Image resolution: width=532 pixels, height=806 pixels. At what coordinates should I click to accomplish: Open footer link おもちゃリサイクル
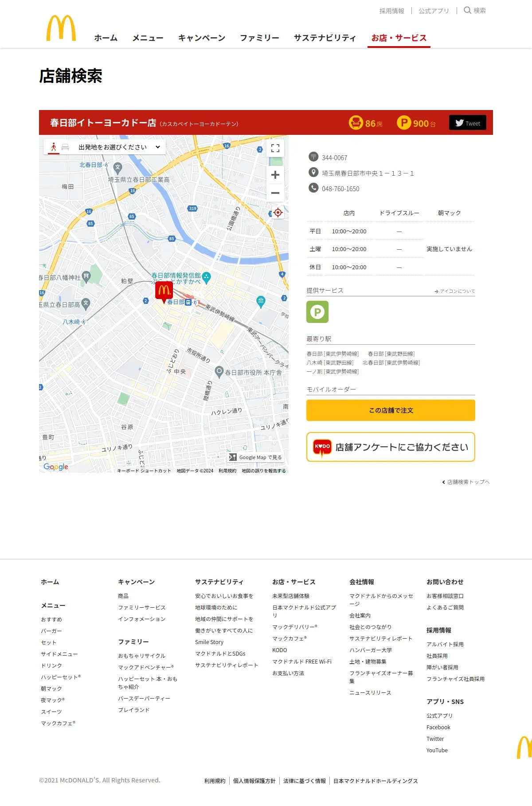coord(142,656)
